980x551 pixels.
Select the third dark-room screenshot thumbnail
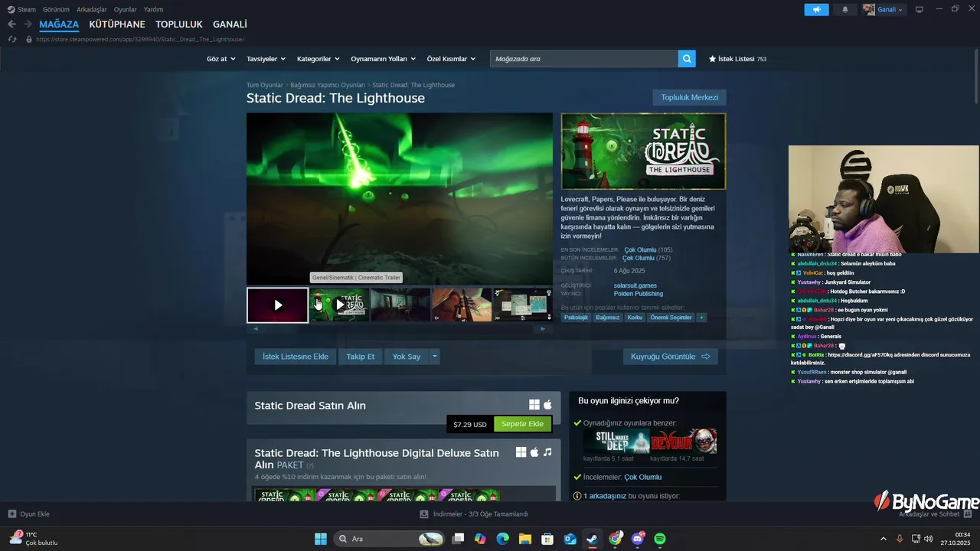400,305
